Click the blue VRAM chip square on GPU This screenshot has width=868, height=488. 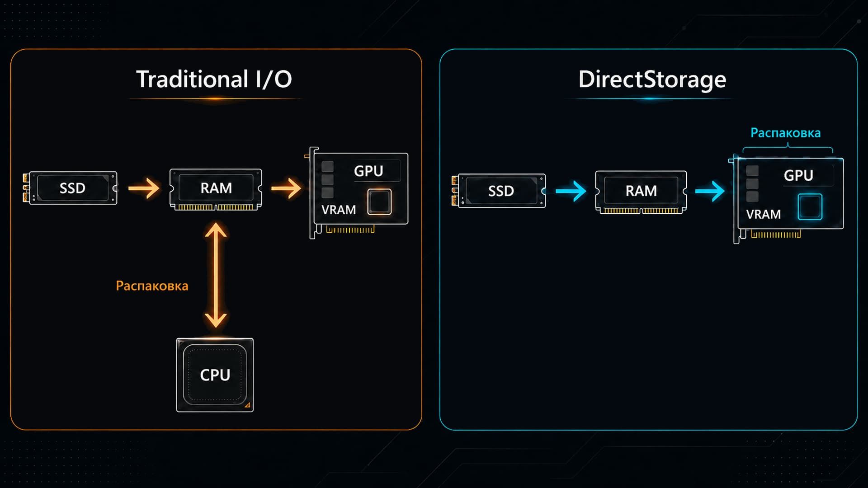click(810, 207)
